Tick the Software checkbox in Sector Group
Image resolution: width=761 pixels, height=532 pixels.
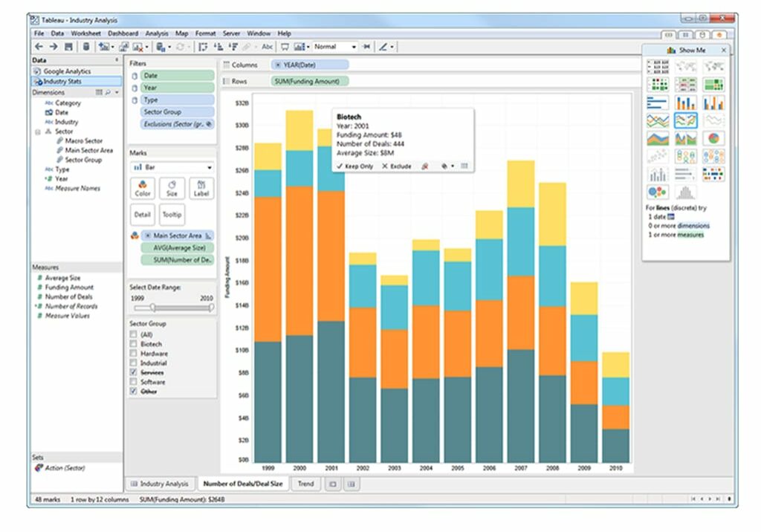click(x=133, y=382)
